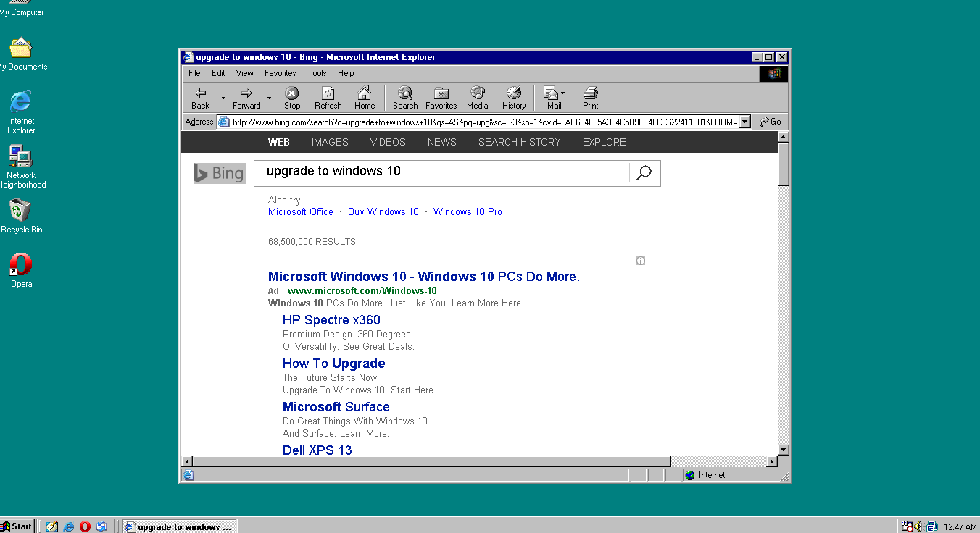Open the Favorites menu in the menu bar
Viewport: 980px width, 533px height.
[280, 73]
